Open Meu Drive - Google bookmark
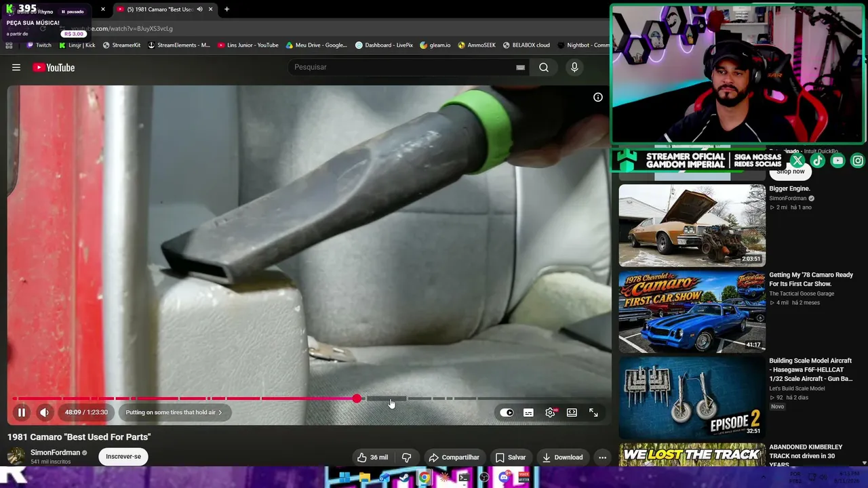868x488 pixels. [x=317, y=45]
